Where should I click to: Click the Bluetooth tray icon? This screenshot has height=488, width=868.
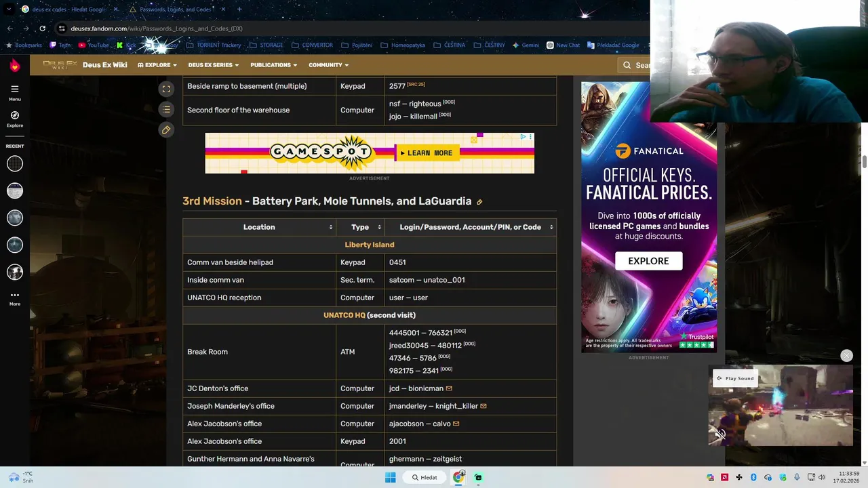(753, 477)
